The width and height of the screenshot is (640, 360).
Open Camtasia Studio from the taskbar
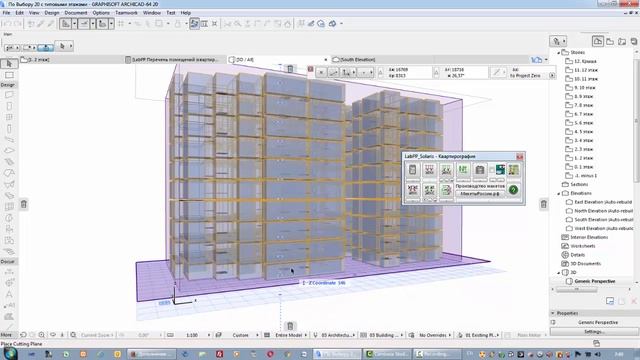tap(387, 354)
